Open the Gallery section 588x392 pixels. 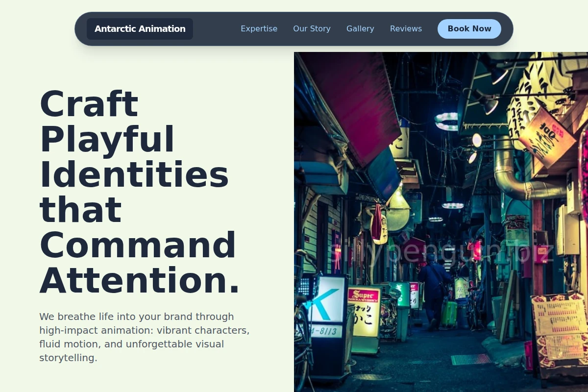(360, 29)
